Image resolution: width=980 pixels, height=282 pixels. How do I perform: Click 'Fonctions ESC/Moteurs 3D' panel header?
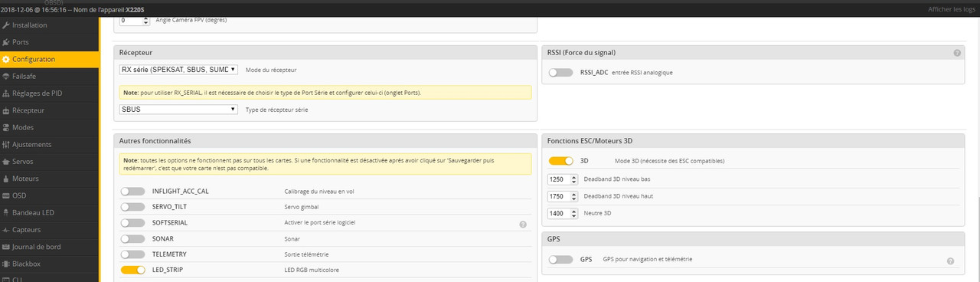pos(753,141)
